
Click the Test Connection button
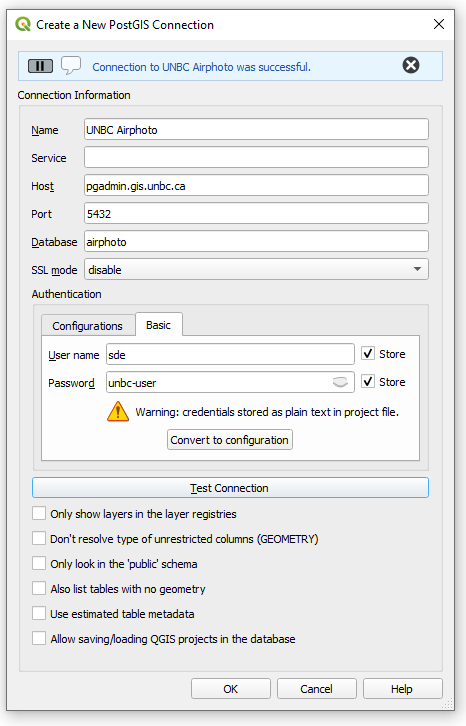[230, 488]
